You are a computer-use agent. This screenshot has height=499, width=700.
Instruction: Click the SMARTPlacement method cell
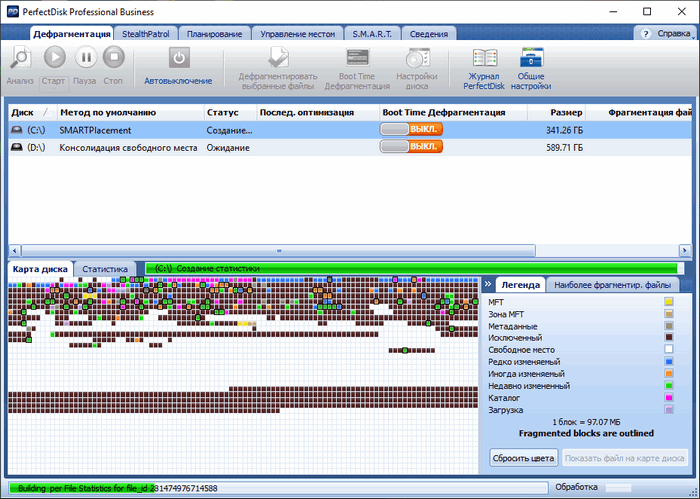pyautogui.click(x=95, y=130)
